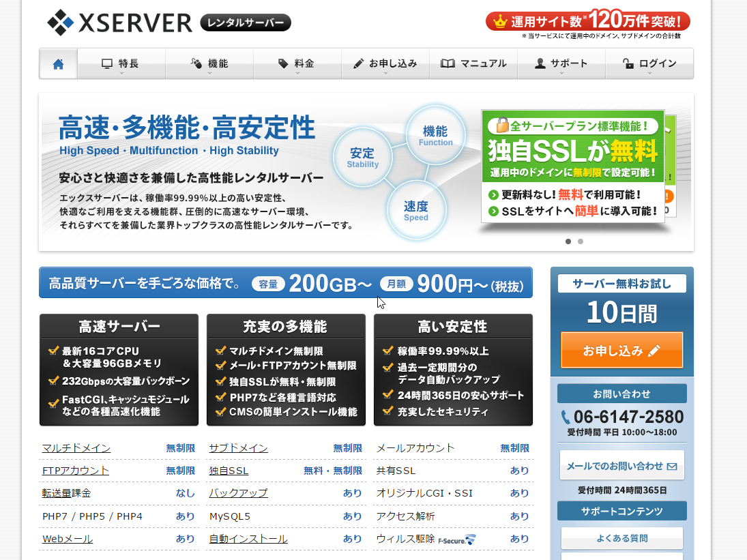Open the 料金 navigation tab

(x=297, y=64)
